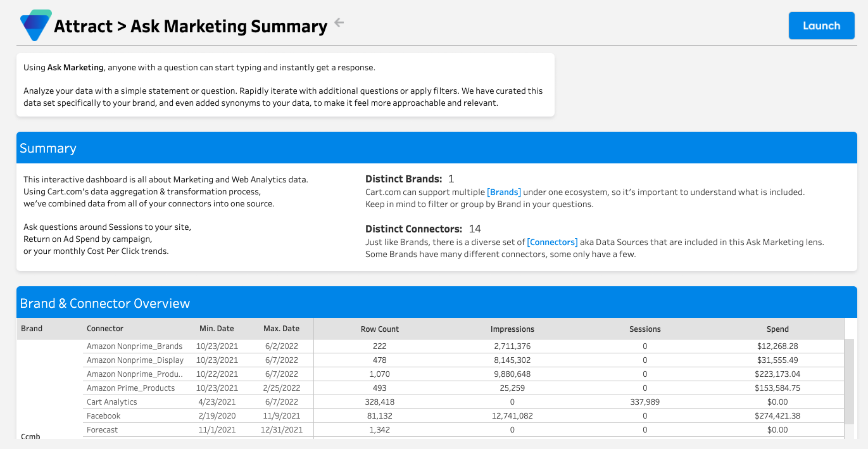
Task: Click the table's vertical scrollbar
Action: pyautogui.click(x=849, y=381)
